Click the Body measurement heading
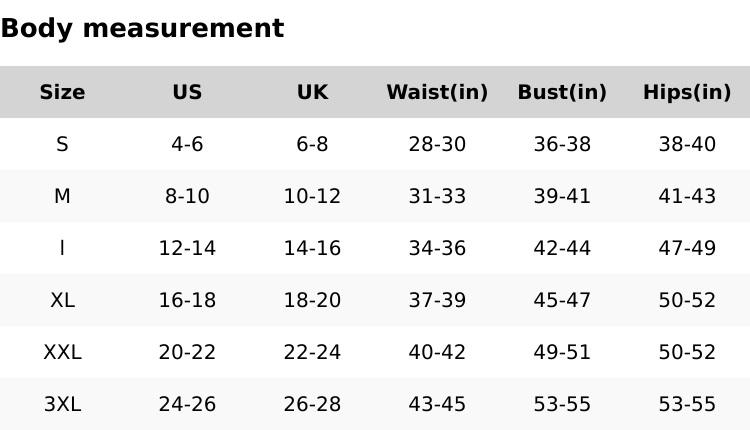This screenshot has height=430, width=750. pos(142,28)
